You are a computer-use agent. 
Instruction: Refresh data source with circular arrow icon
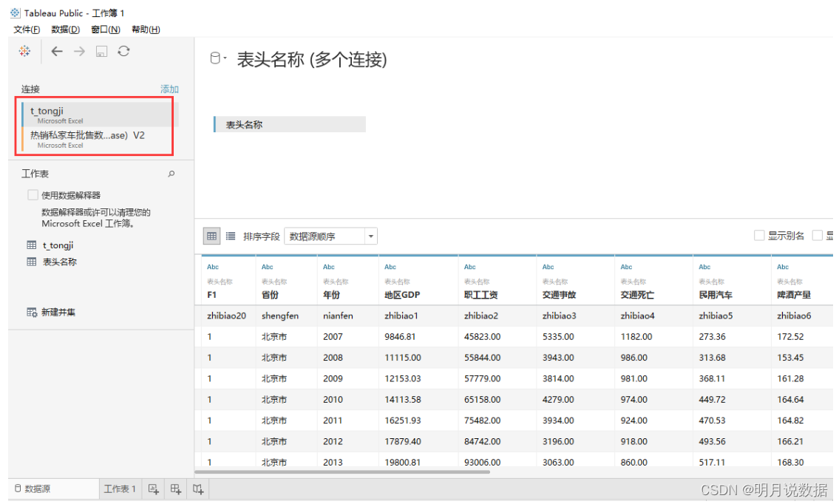[123, 51]
